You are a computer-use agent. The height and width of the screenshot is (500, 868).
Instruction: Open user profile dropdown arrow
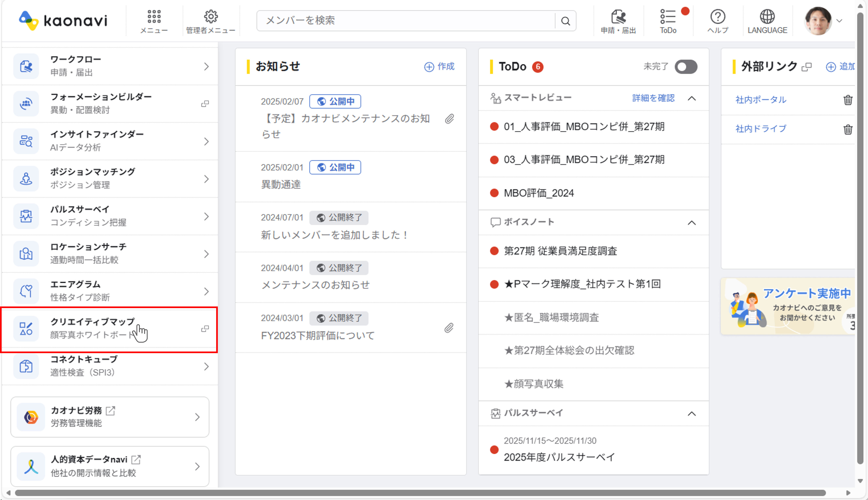click(x=839, y=21)
